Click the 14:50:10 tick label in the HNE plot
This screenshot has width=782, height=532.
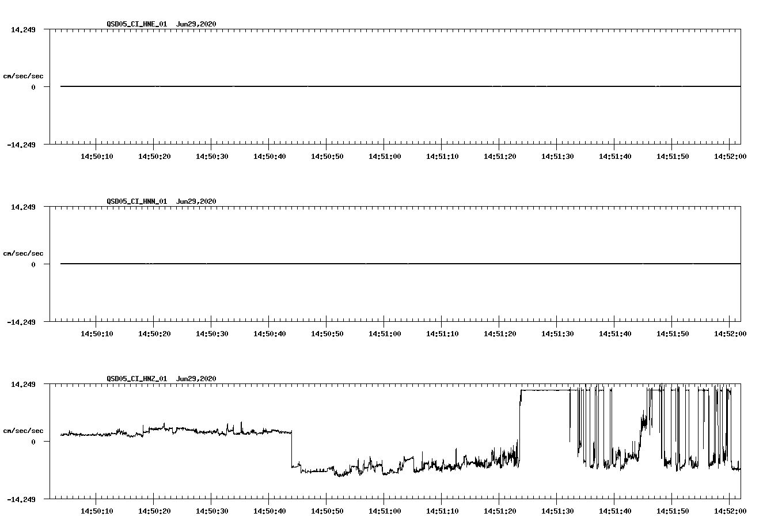(97, 157)
